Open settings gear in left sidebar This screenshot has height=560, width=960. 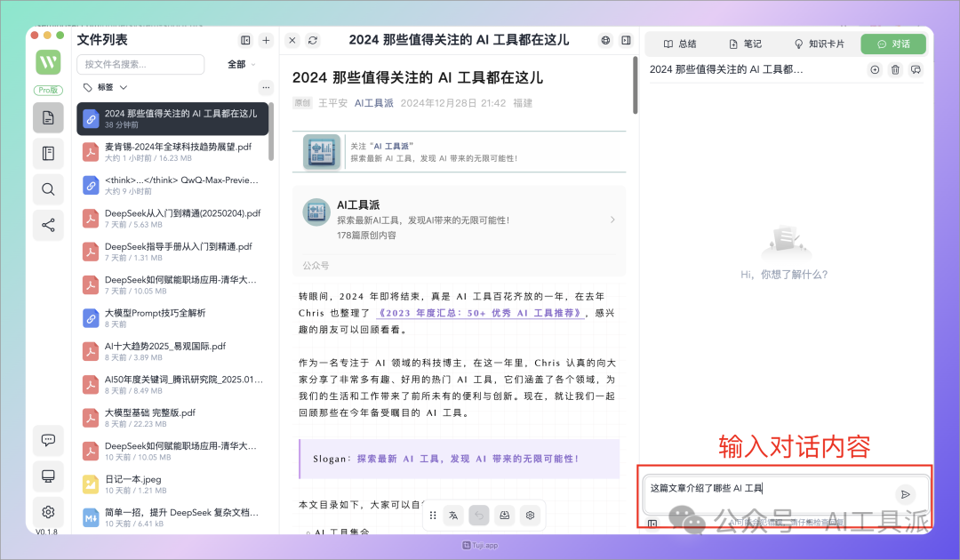(x=48, y=512)
